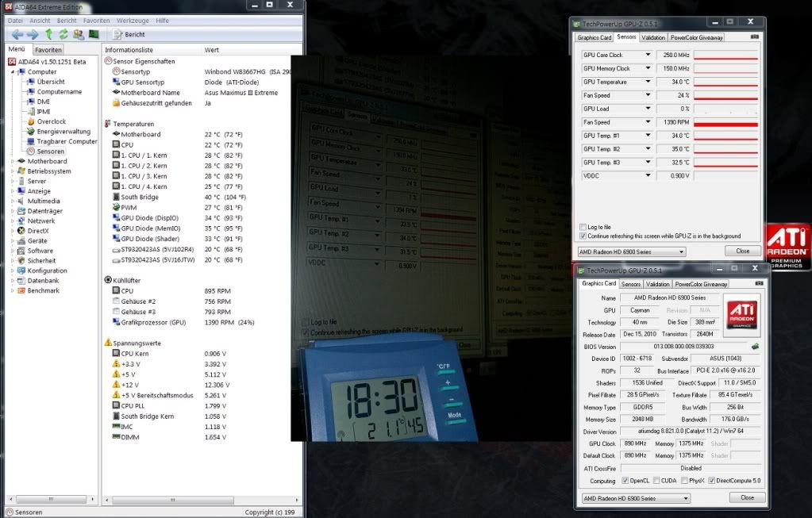Expand the Multimedia node arrow
812x518 pixels.
(x=13, y=201)
